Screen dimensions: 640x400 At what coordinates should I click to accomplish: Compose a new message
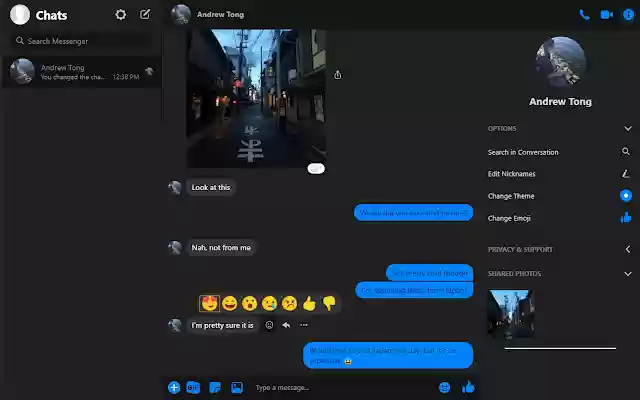[x=145, y=15]
